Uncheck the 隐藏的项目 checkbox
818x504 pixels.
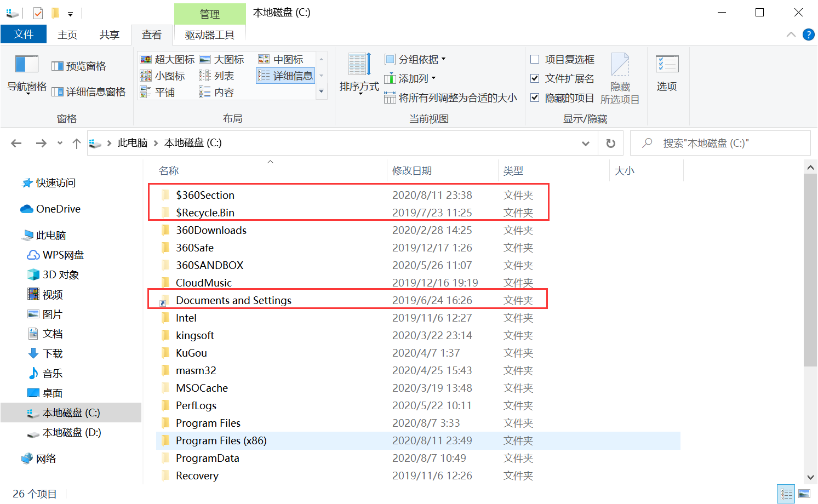point(535,98)
